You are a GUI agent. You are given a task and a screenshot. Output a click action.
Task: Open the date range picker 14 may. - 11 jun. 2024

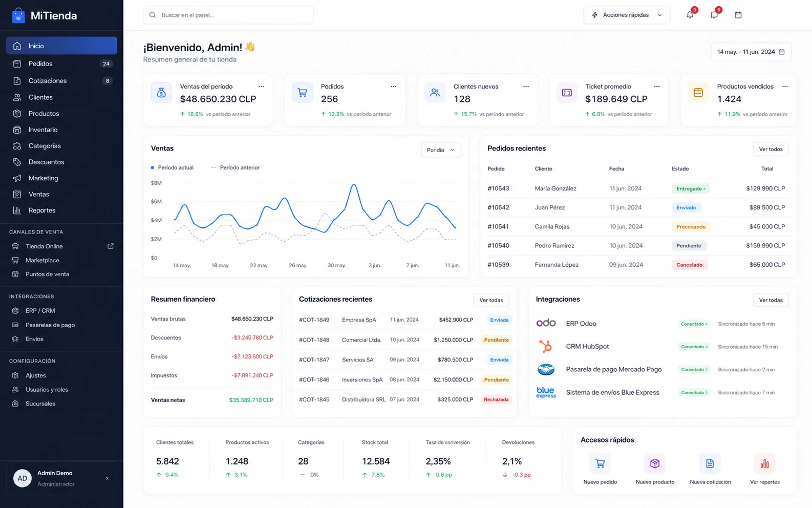751,52
